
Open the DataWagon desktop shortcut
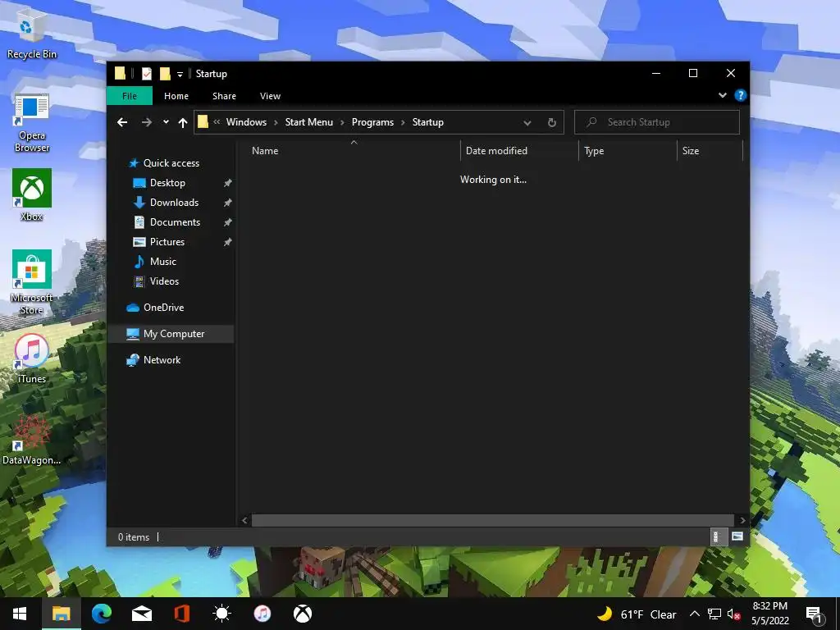coord(32,440)
